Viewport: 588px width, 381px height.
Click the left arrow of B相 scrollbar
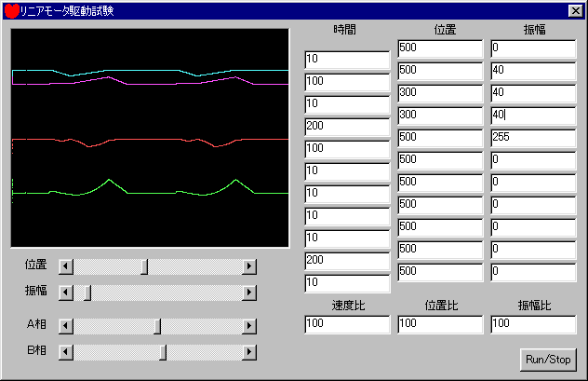point(64,351)
